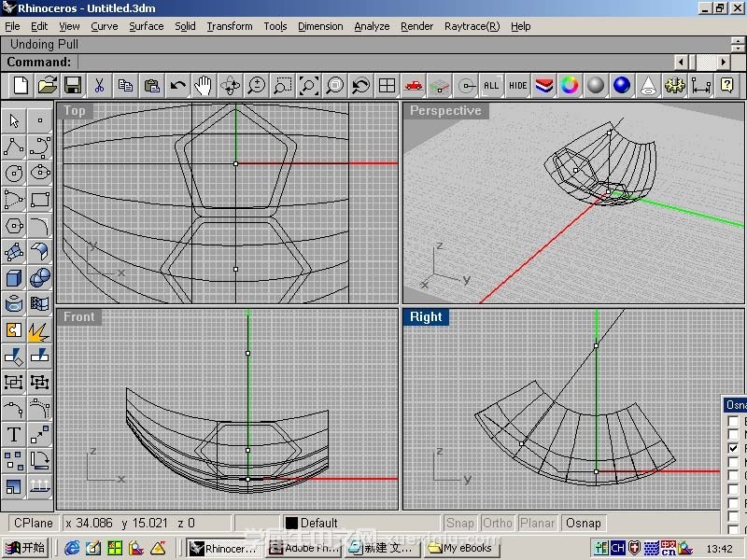Screen dimensions: 747x560
Task: Click the Explode tool icon
Action: pos(40,330)
